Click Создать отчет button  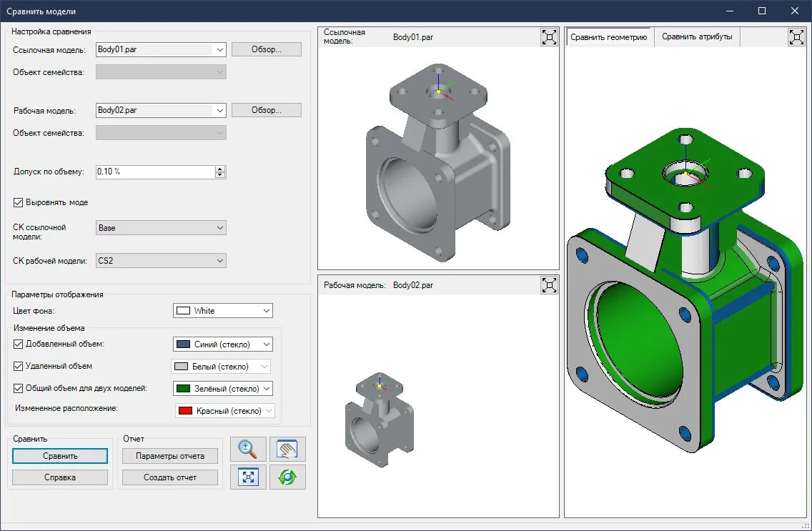click(x=170, y=477)
